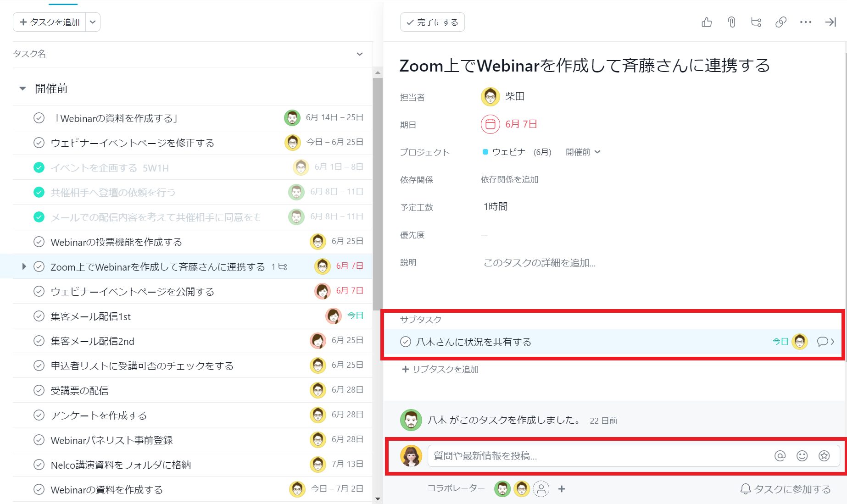Click bell icon beside タスクに参加する
Screen dimensions: 847x504
point(746,489)
